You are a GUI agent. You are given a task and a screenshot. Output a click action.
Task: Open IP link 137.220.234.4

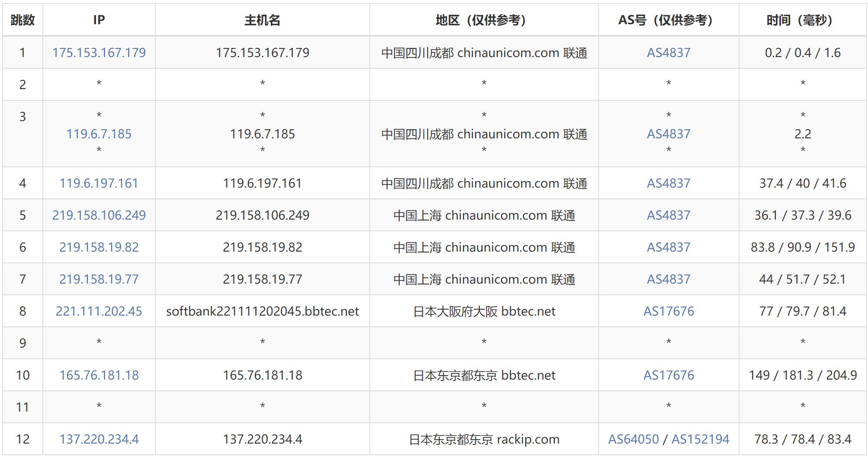[x=99, y=439]
